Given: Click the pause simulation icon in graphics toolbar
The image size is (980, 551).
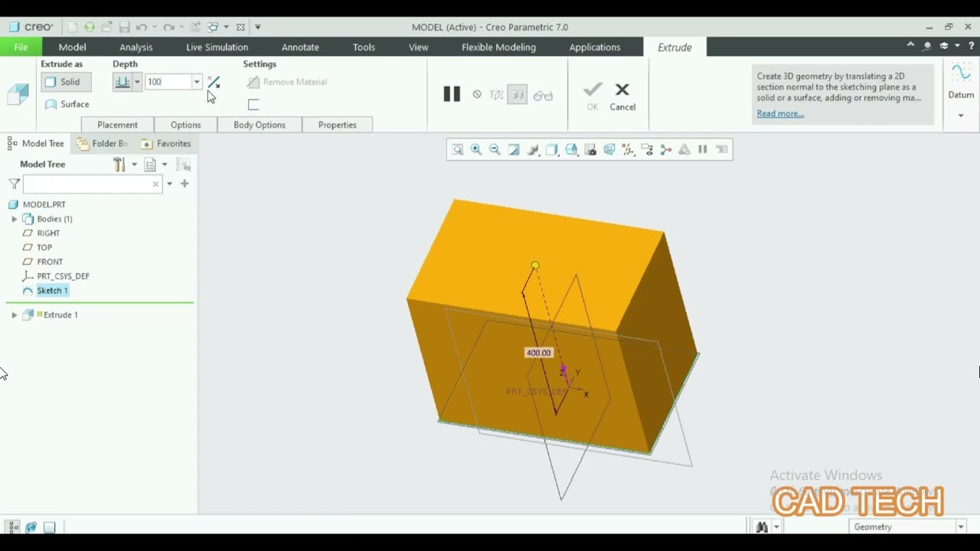Looking at the screenshot, I should pyautogui.click(x=703, y=149).
